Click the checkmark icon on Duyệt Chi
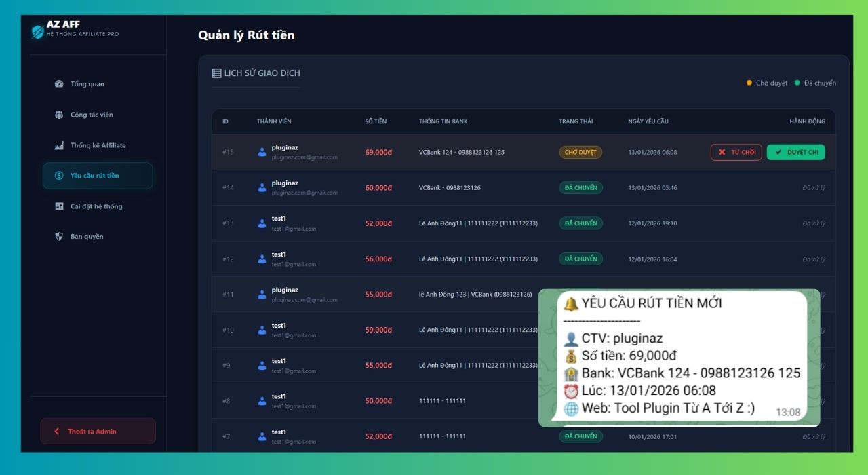The image size is (868, 475). 778,152
